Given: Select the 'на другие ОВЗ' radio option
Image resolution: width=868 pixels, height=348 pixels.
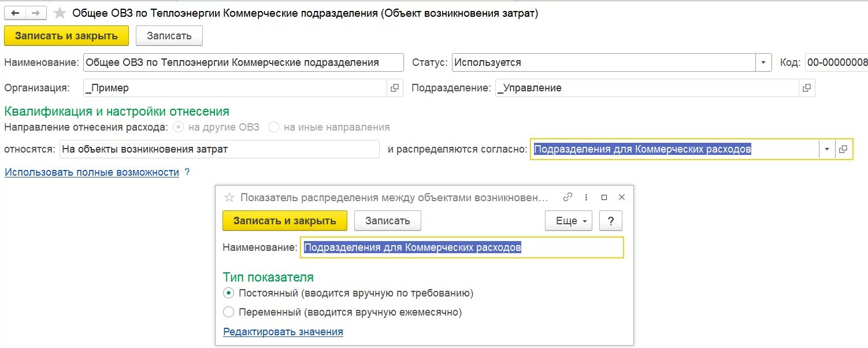Looking at the screenshot, I should pyautogui.click(x=179, y=127).
